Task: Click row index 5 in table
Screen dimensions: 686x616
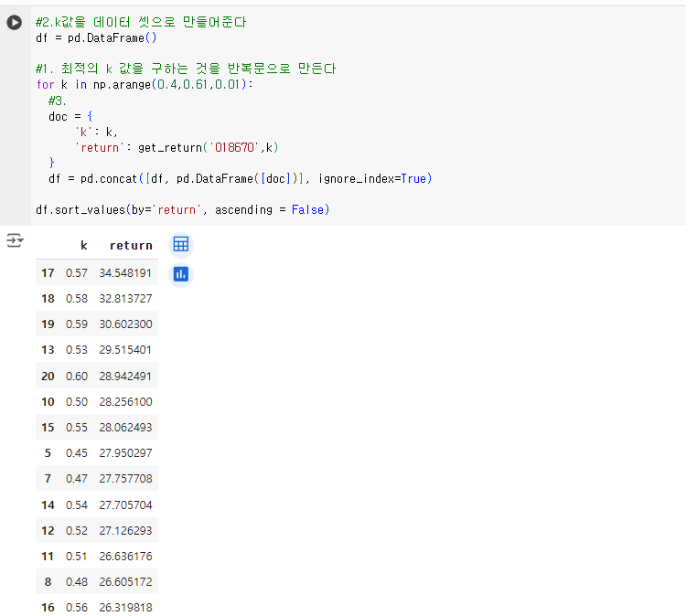Action: click(x=48, y=453)
